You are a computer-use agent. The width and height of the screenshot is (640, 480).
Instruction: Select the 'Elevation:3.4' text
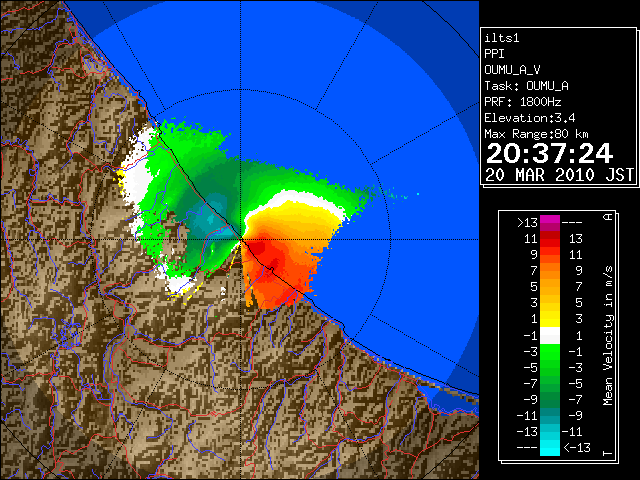530,118
